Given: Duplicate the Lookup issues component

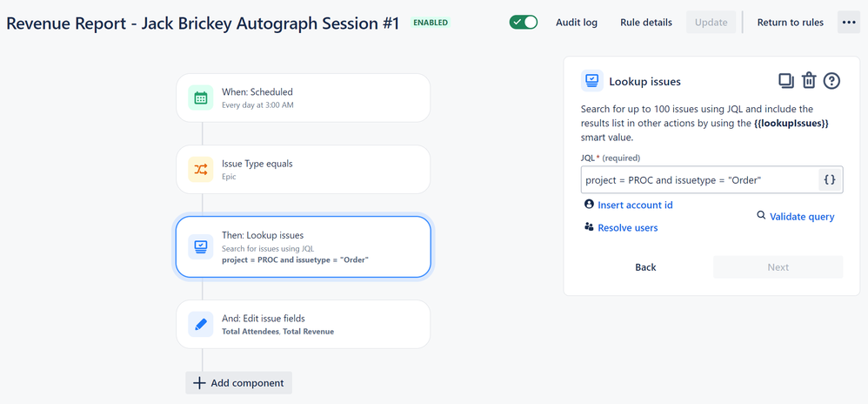Looking at the screenshot, I should click(x=786, y=81).
